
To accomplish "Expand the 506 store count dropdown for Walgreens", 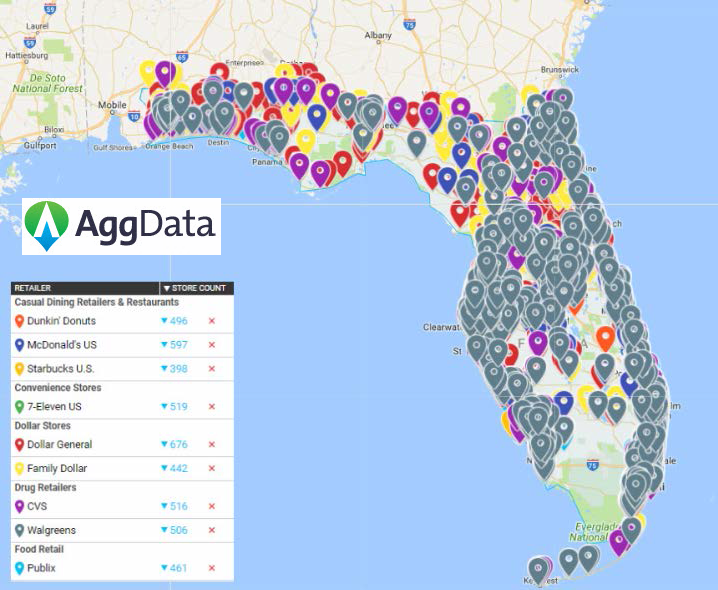I will coord(174,530).
